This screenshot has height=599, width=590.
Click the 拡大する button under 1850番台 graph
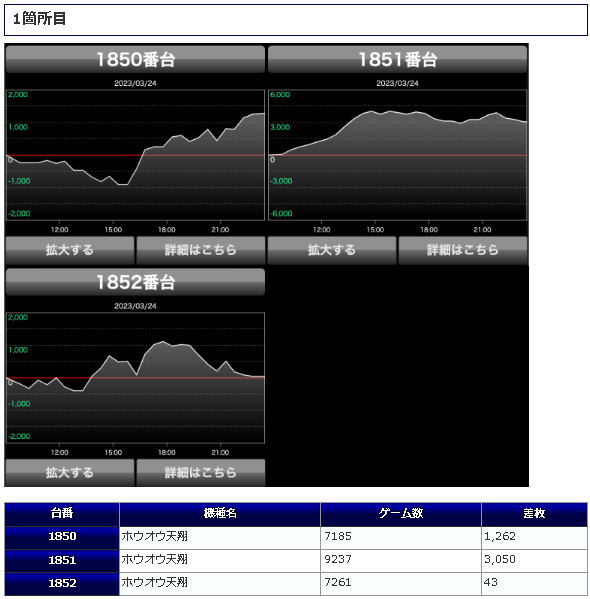click(70, 250)
